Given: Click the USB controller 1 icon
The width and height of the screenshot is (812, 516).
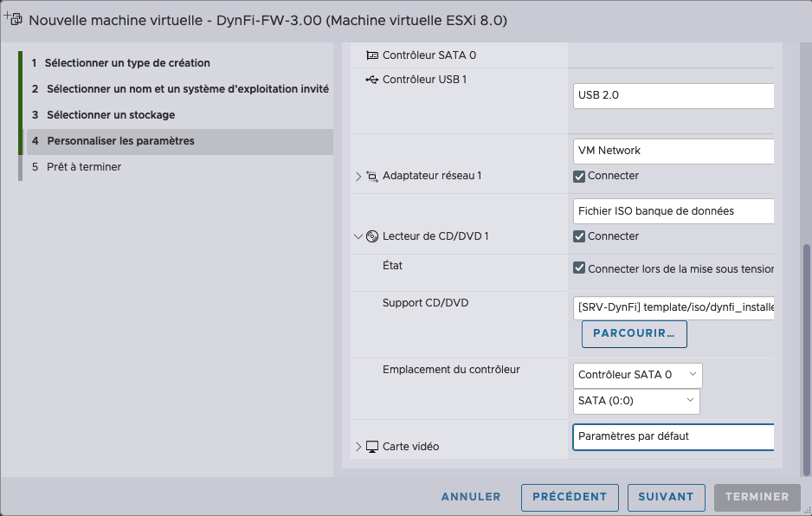Looking at the screenshot, I should pos(372,80).
